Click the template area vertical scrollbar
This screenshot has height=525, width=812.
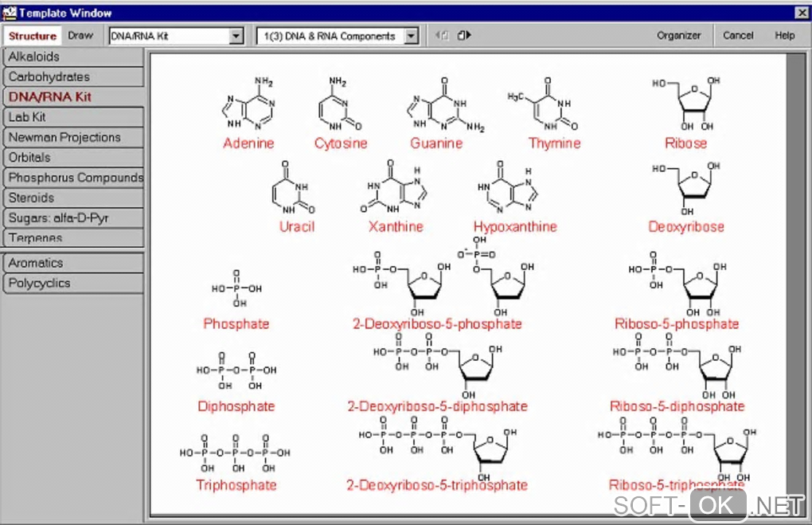[x=796, y=284]
